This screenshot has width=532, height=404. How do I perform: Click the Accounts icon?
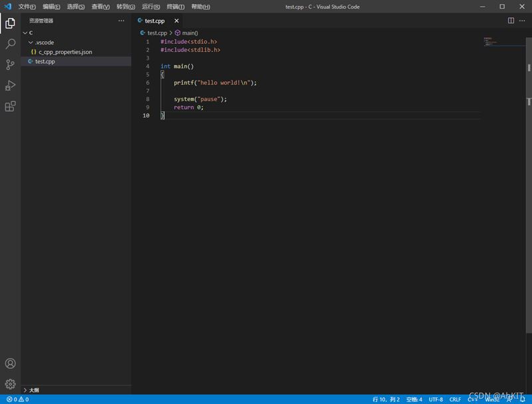10,363
